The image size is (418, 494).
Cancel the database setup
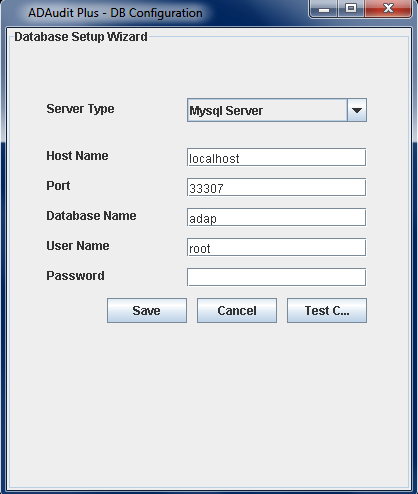(x=237, y=311)
